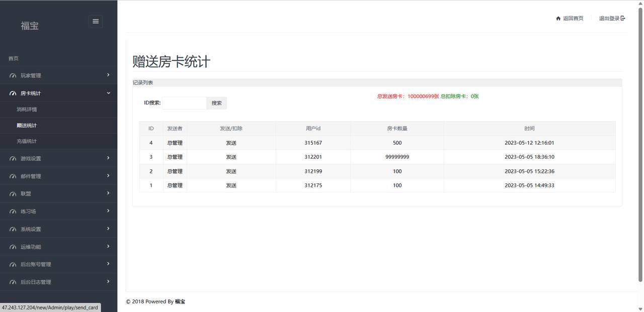Click the 系统设置 sidebar icon
Viewport: 644px width, 312px height.
point(13,229)
